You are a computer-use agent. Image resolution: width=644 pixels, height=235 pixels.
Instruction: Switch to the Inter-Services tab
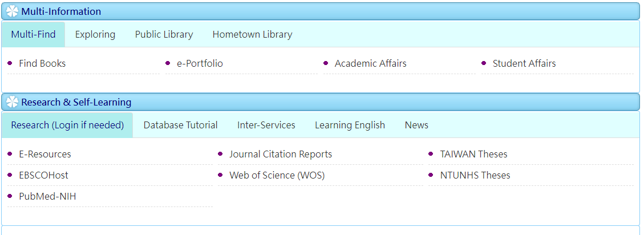(266, 125)
